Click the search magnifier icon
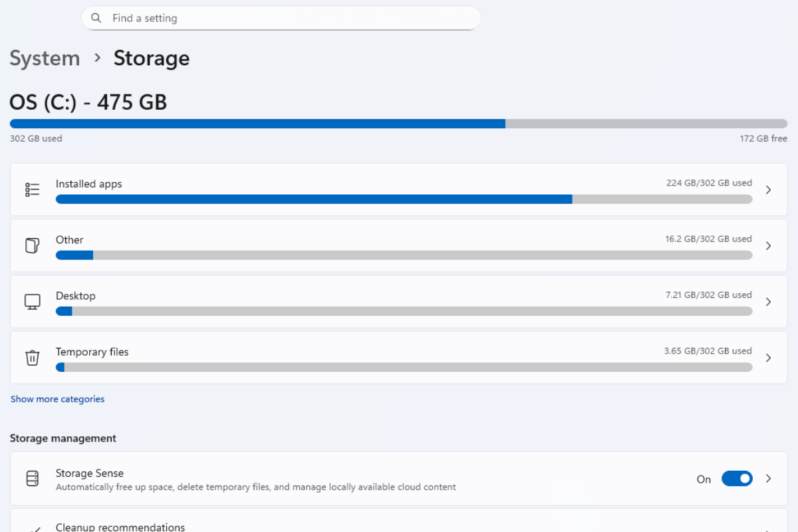 coord(97,18)
